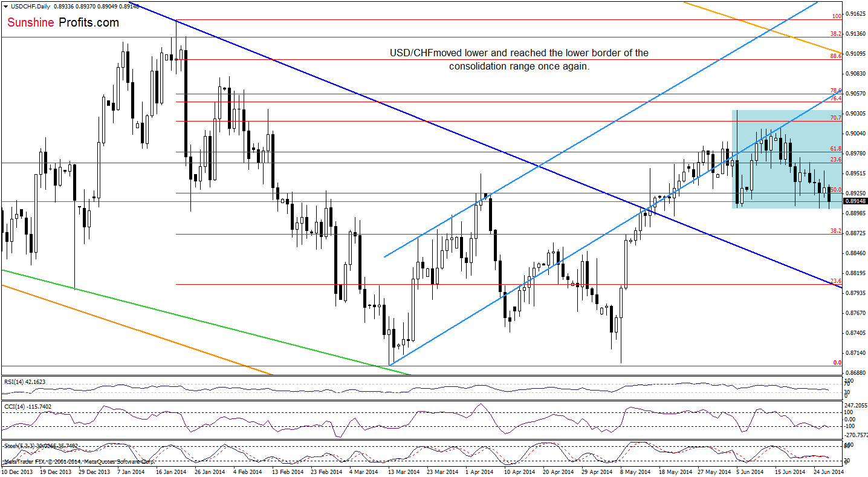Click the red 0.0 Fibonacci level label
The image size is (868, 477).
pyautogui.click(x=837, y=363)
